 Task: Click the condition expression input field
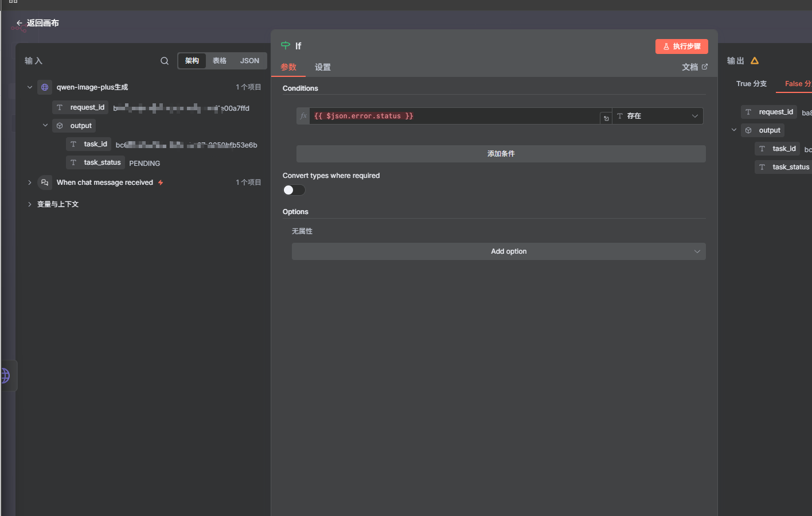(x=454, y=116)
